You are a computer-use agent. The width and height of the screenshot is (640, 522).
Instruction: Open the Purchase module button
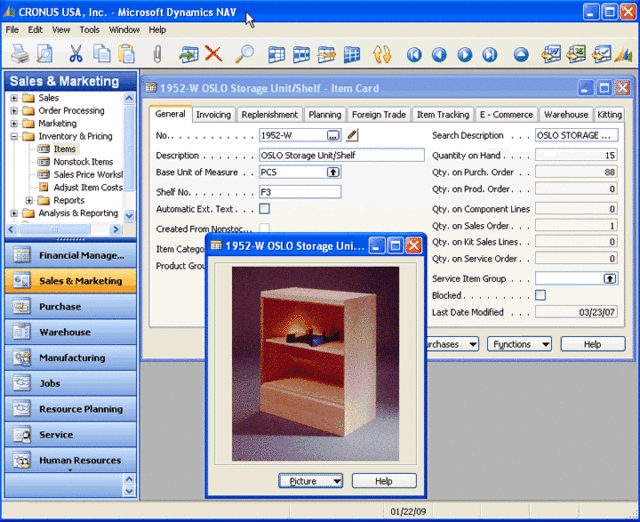pyautogui.click(x=71, y=307)
